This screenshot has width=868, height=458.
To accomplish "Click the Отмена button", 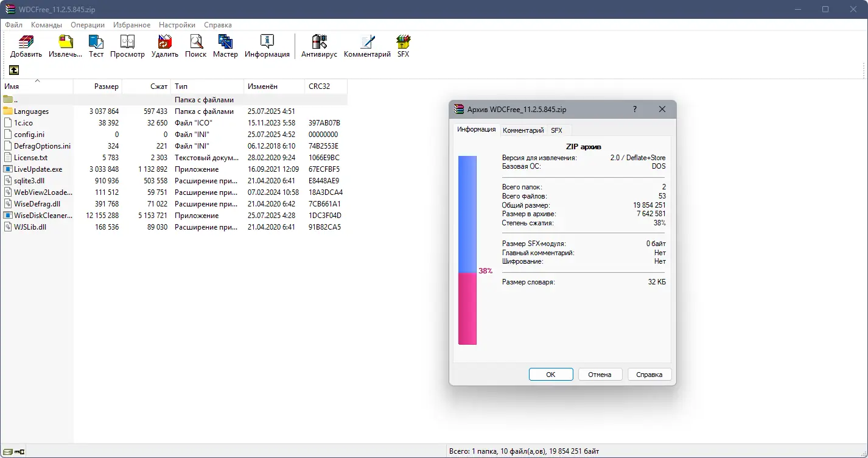I will tap(600, 375).
